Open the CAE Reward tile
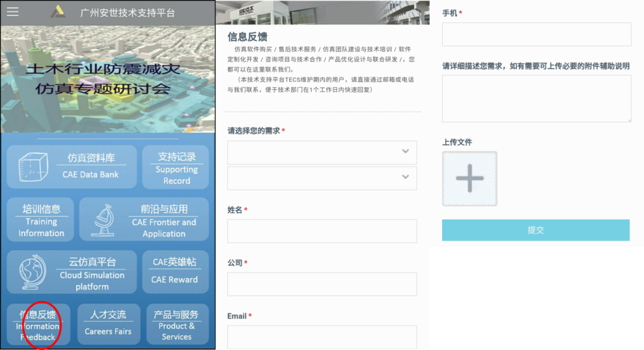The width and height of the screenshot is (644, 350). click(175, 272)
